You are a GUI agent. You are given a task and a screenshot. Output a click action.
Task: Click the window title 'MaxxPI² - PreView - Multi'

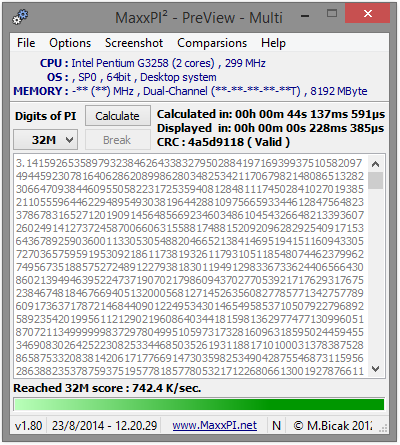(199, 17)
